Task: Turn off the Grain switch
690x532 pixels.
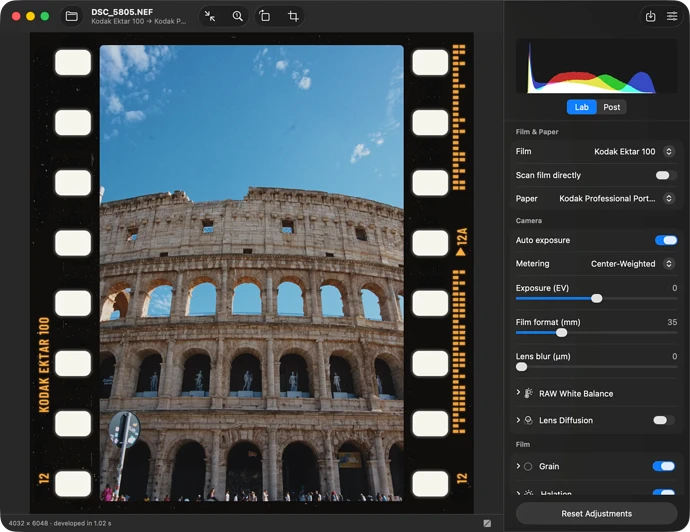Action: click(x=664, y=466)
